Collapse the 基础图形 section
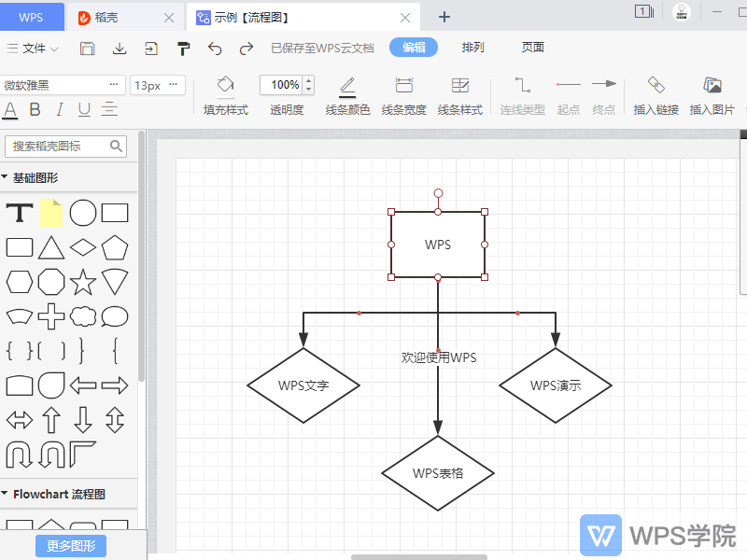747x560 pixels. click(x=5, y=177)
